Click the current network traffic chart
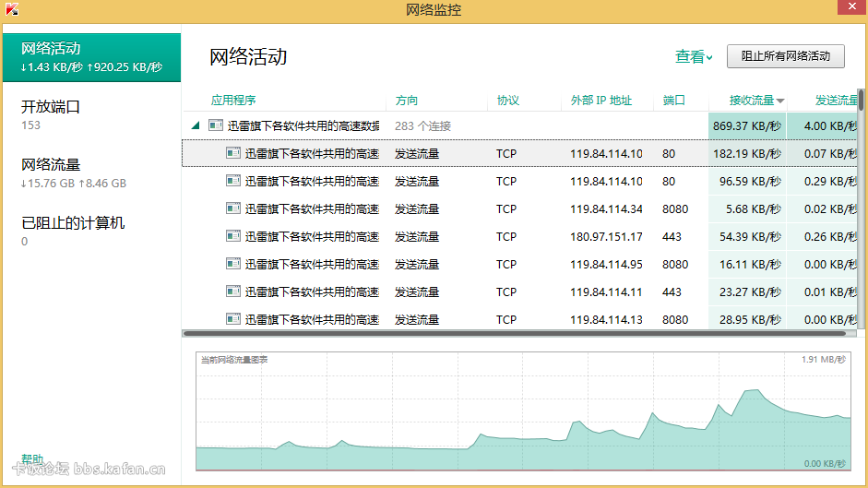Screen dimensions: 868x488 pos(523,411)
